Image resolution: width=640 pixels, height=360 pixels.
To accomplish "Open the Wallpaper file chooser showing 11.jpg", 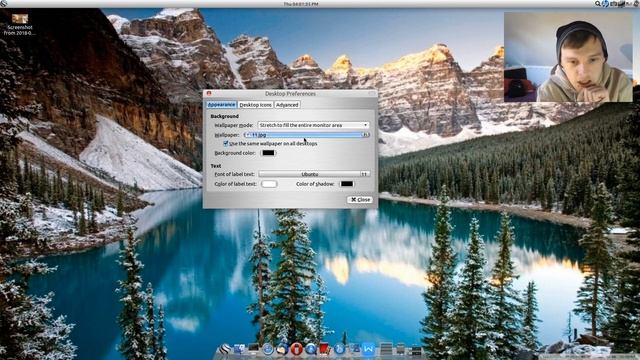I will [x=307, y=135].
